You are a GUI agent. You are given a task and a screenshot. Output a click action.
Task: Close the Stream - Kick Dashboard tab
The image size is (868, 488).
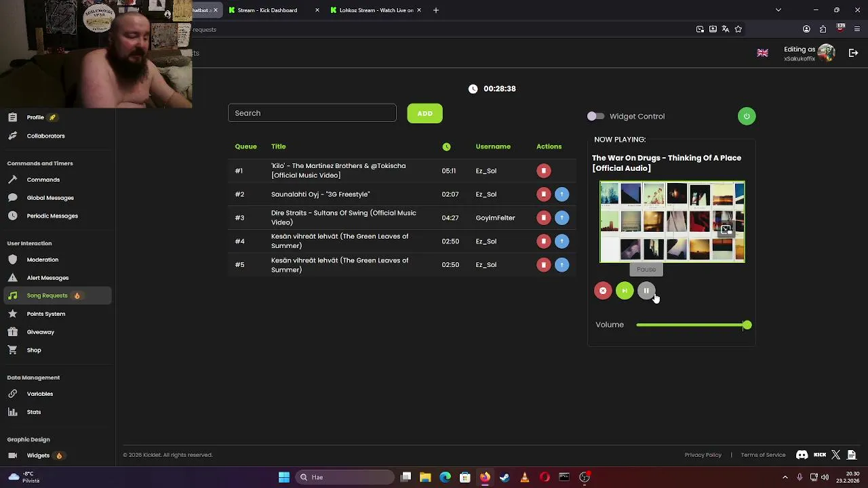[x=317, y=10]
